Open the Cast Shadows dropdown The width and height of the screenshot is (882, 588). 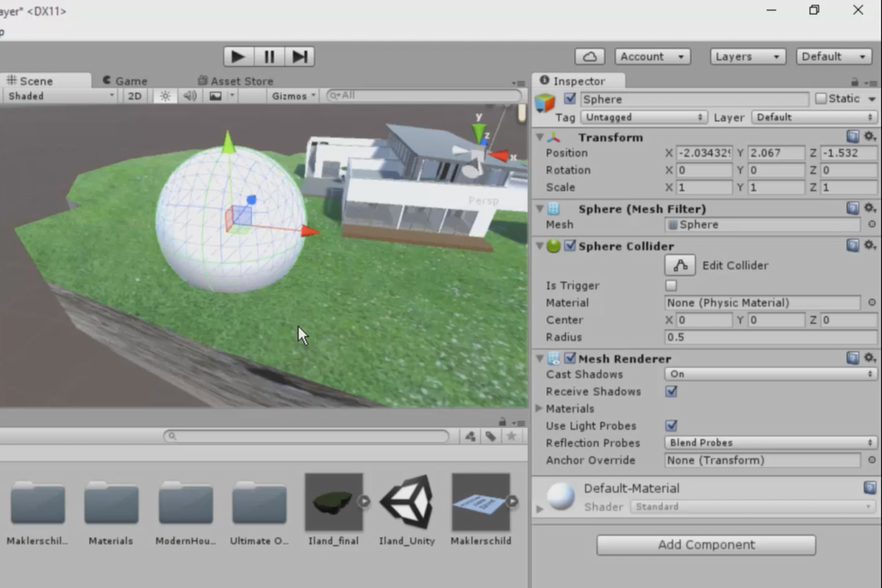coord(768,374)
